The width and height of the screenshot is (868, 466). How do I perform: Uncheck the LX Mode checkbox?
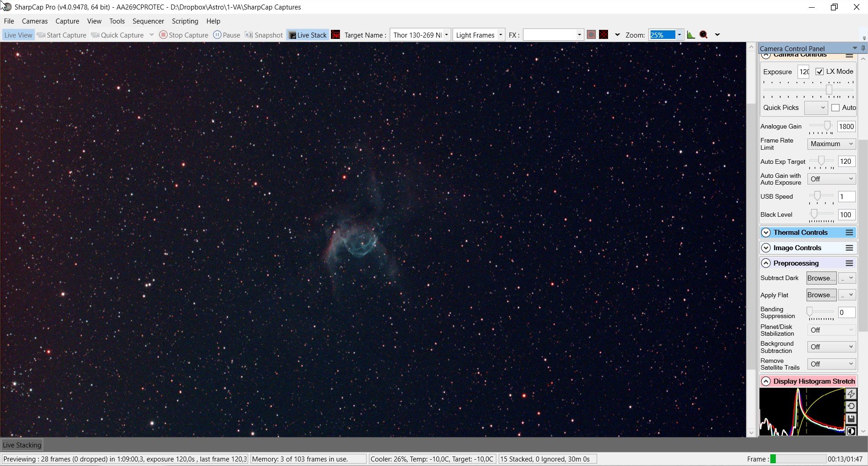pyautogui.click(x=819, y=71)
